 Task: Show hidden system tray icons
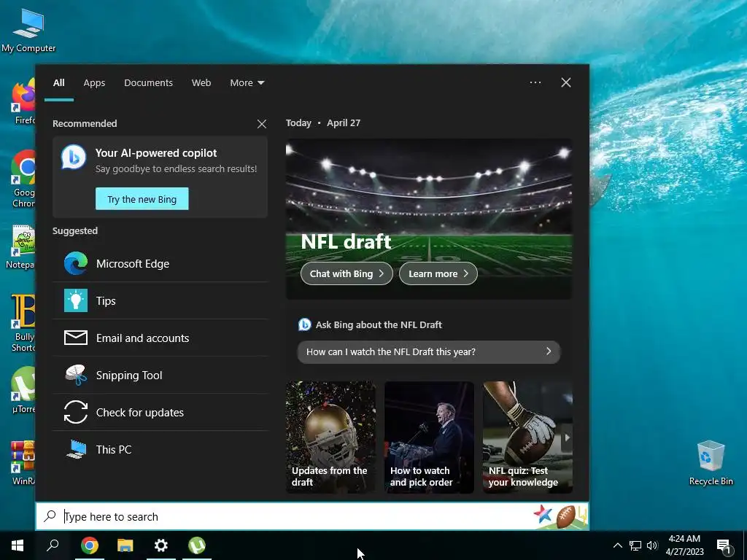(617, 545)
